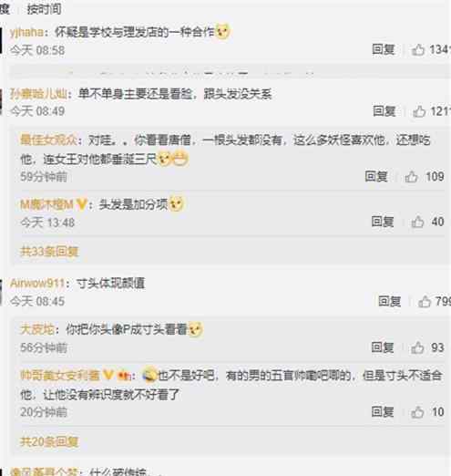Open yjhaha's user profile
The height and width of the screenshot is (476, 451).
tap(26, 32)
